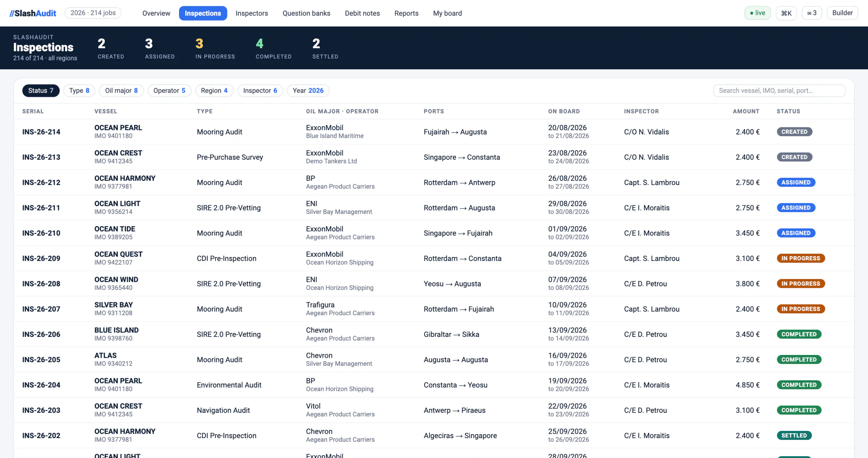
Task: Open the Year 2026 filter
Action: click(308, 91)
